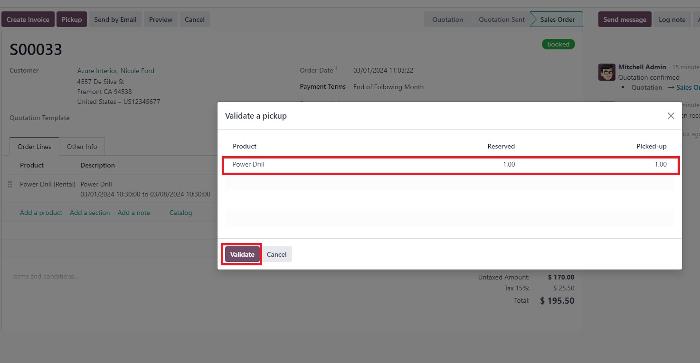Click the Total amount $ 195.50
This screenshot has height=363, width=700.
click(557, 301)
